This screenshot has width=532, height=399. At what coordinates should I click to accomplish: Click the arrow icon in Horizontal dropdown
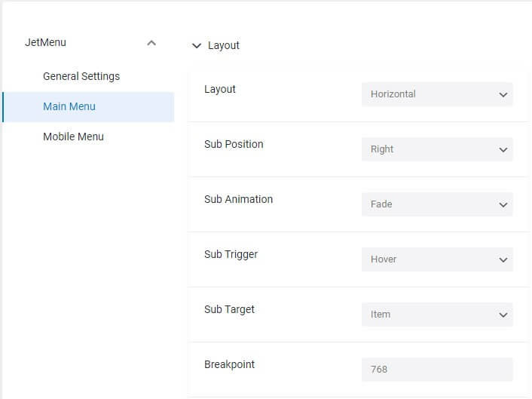(x=503, y=95)
